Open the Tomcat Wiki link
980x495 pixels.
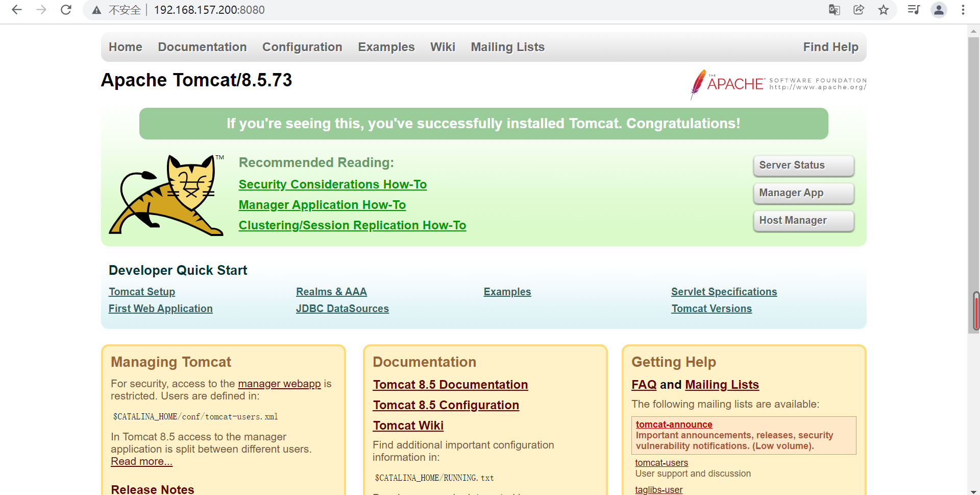(408, 426)
